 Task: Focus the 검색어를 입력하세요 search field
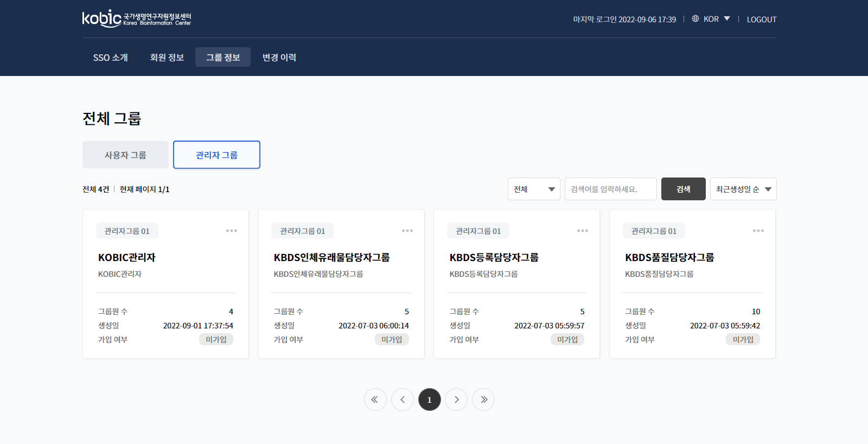click(611, 189)
